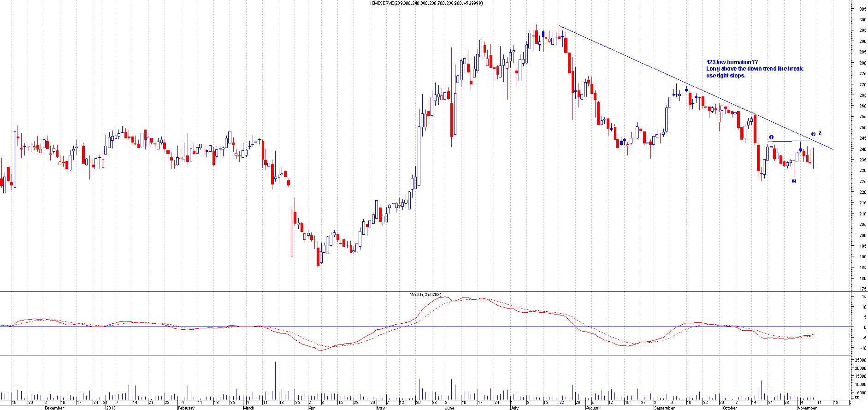
Task: Click the MACD indicator label
Action: coord(425,295)
